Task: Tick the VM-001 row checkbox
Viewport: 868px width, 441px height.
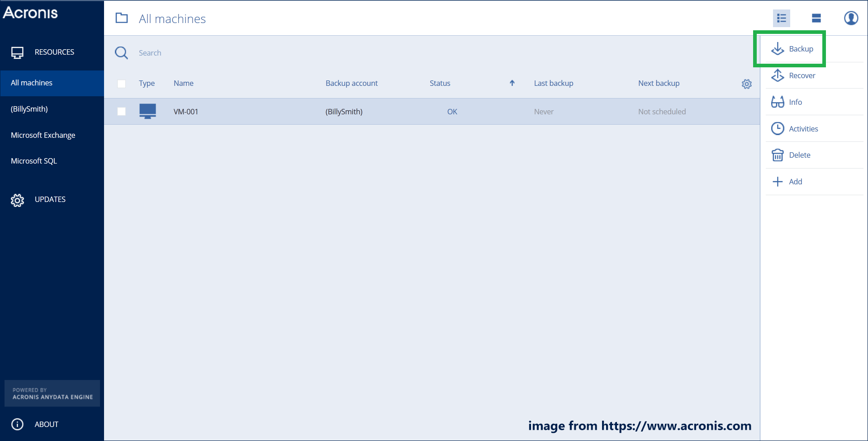Action: pos(121,111)
